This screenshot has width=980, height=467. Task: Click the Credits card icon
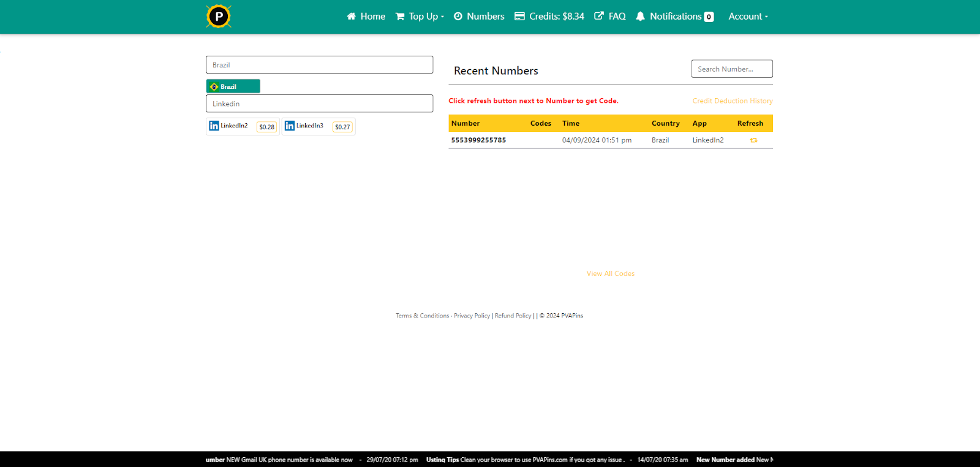(519, 17)
